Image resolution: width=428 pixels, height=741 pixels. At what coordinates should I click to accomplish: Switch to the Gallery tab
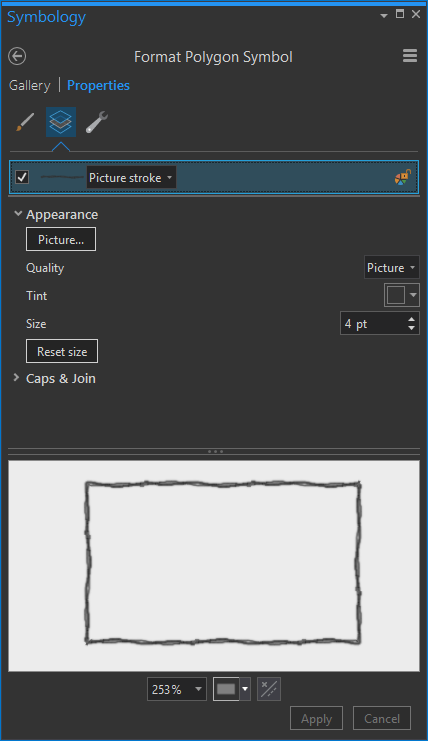coord(29,86)
